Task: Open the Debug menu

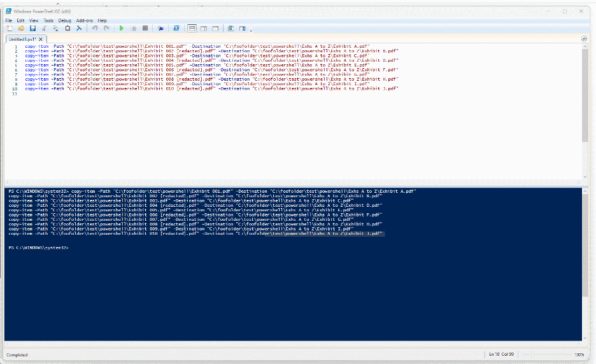Action: 64,20
